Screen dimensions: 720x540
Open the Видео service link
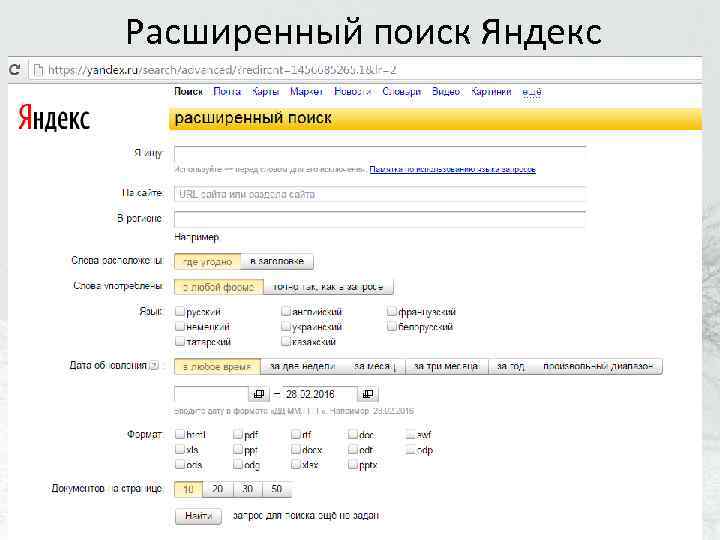(x=446, y=91)
